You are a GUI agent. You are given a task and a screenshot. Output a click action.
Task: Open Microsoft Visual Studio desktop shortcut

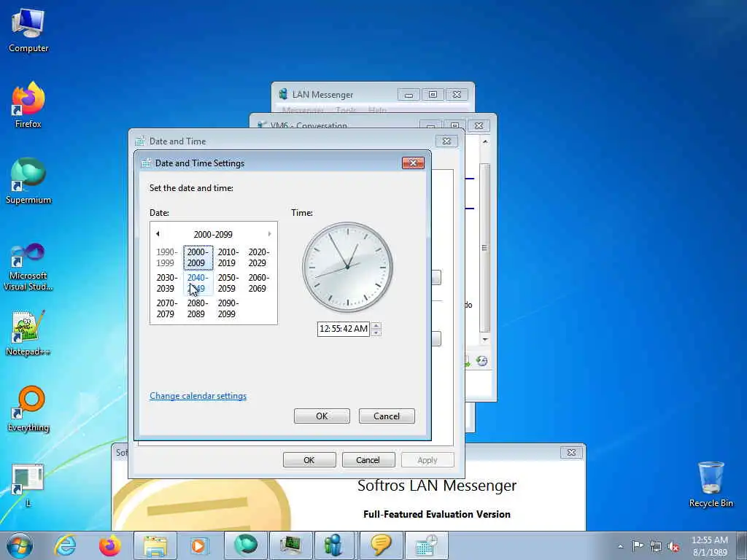tap(28, 267)
